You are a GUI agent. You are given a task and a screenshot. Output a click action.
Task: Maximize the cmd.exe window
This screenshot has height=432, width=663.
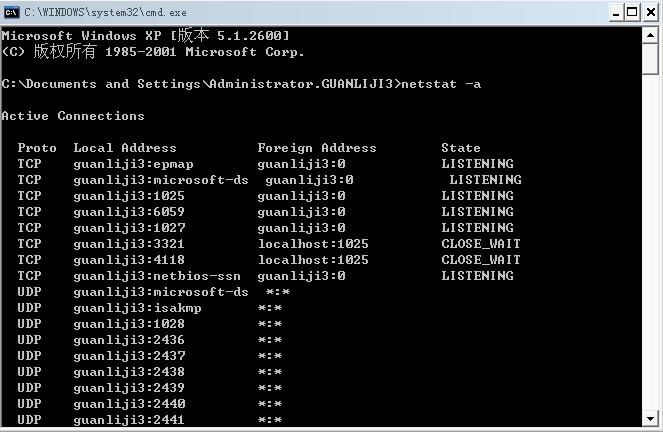(x=632, y=13)
